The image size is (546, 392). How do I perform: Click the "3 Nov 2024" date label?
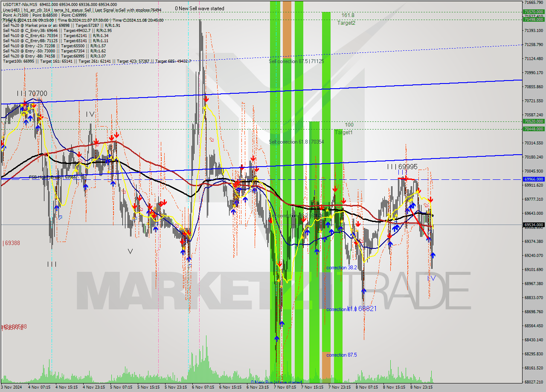click(x=12, y=387)
